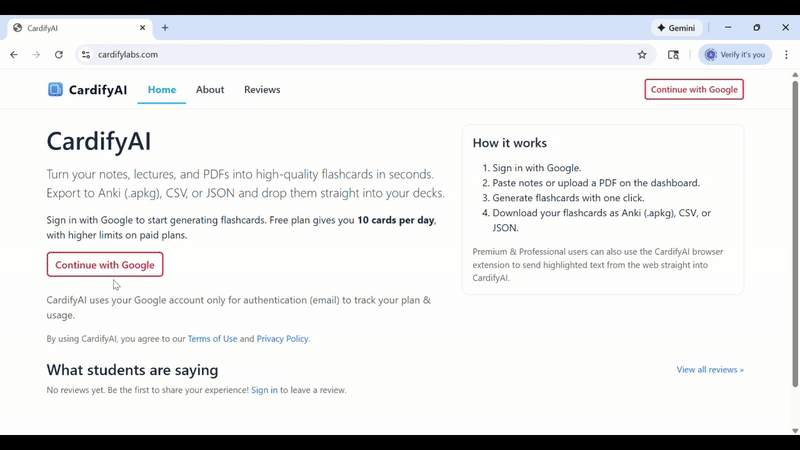Close the CardifyAI browser tab

coord(142,28)
